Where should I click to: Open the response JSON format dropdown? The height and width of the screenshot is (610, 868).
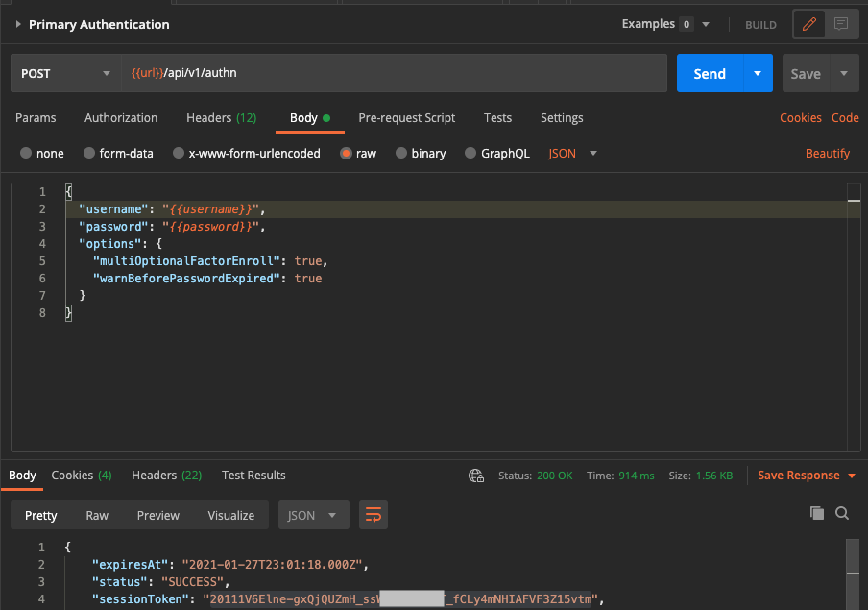click(x=313, y=515)
